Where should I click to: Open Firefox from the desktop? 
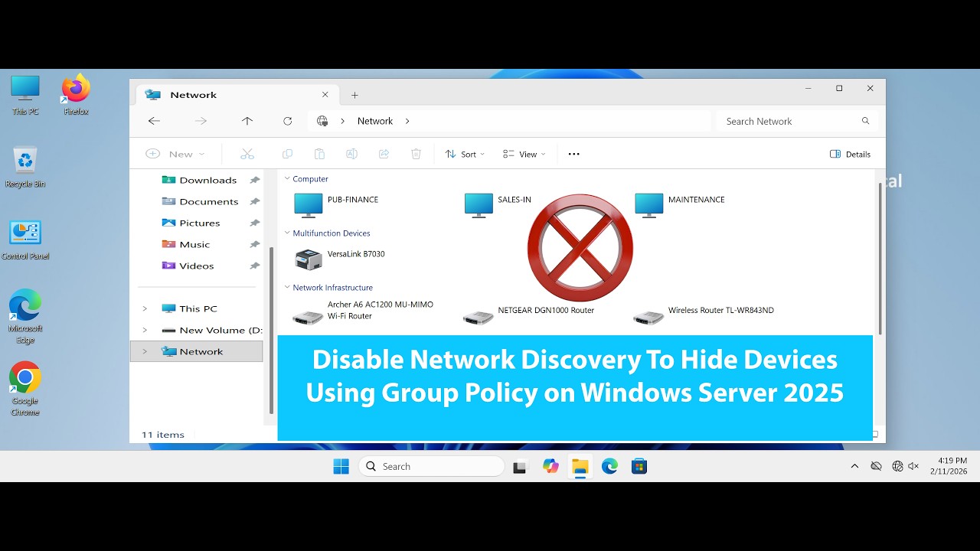[x=76, y=95]
